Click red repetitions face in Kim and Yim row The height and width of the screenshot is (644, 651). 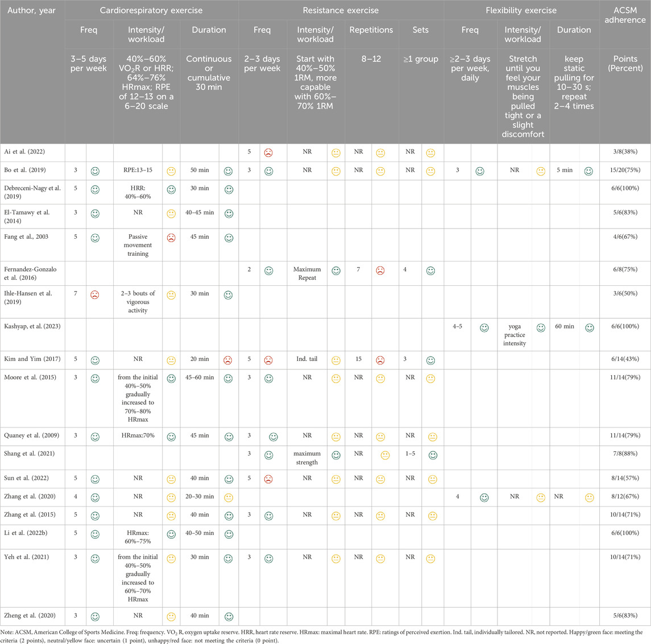380,360
